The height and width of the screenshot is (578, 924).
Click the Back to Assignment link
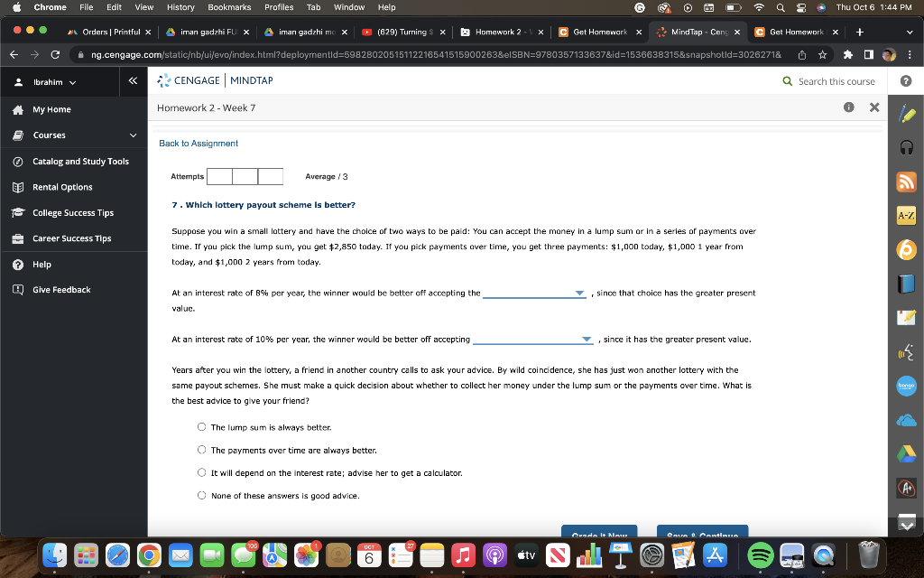[199, 144]
